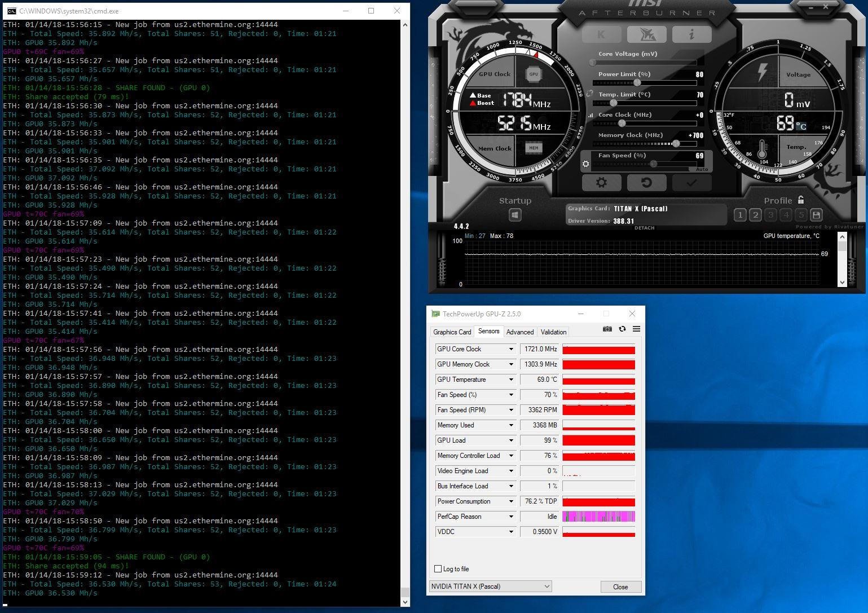The width and height of the screenshot is (868, 613).
Task: Switch temperature gauge unit at °C
Action: coord(801,126)
